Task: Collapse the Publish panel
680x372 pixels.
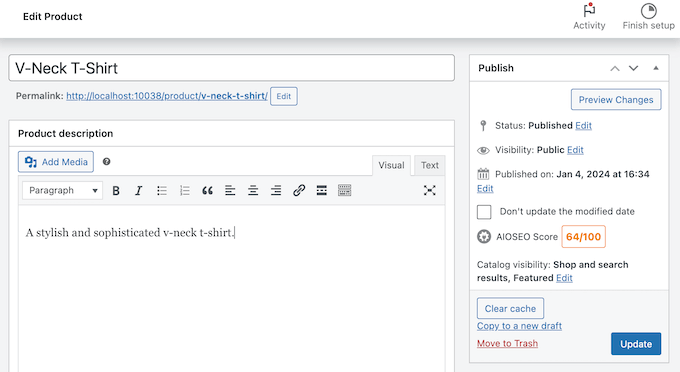Action: tap(656, 68)
